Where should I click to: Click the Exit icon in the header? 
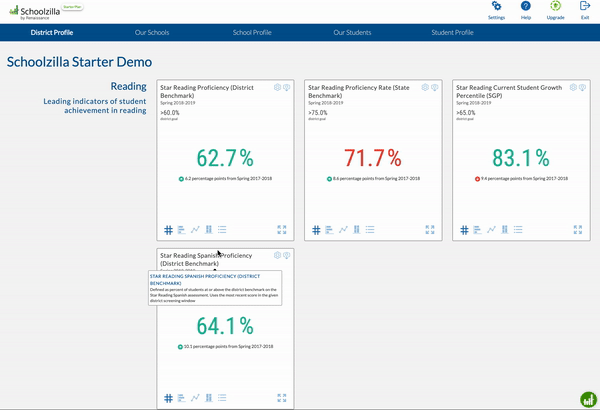tap(585, 6)
